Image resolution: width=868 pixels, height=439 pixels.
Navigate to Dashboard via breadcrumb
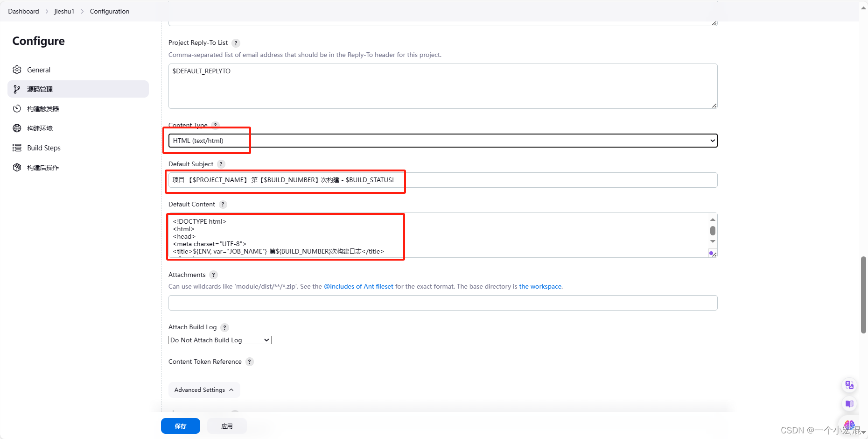click(x=23, y=11)
